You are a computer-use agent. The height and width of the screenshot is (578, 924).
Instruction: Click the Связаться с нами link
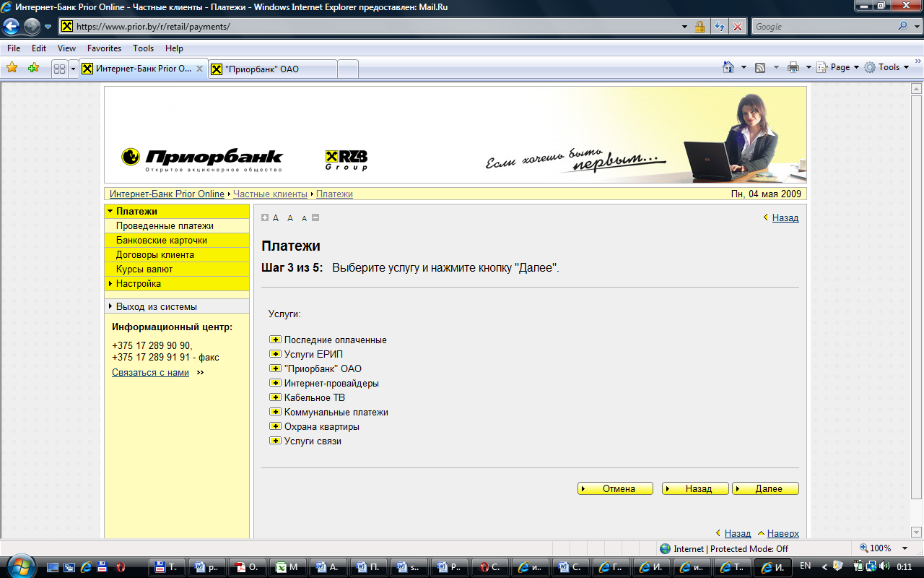point(150,373)
